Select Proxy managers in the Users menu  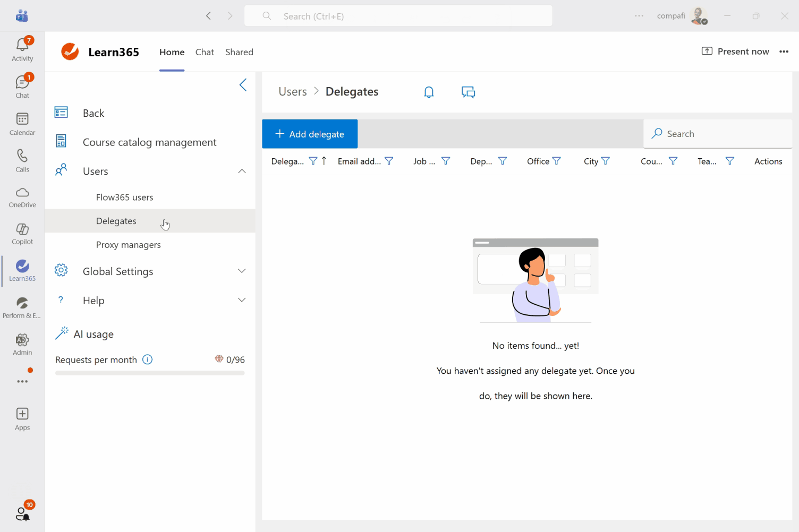point(128,245)
